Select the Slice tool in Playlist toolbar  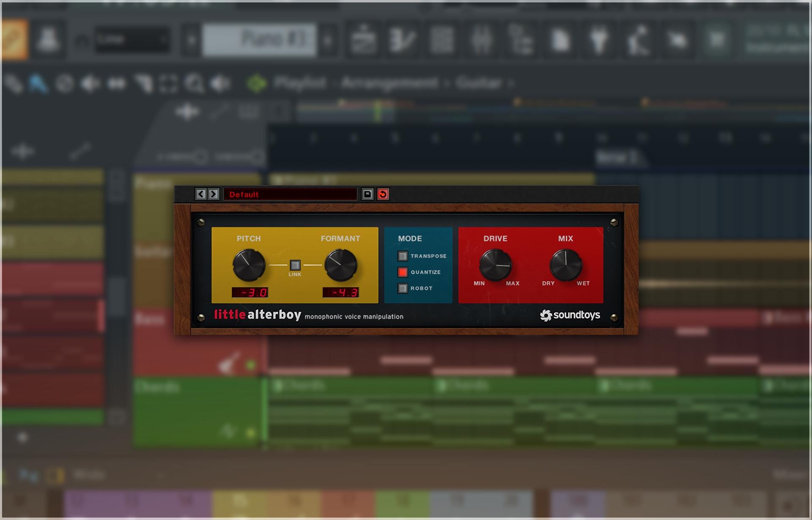click(x=144, y=83)
